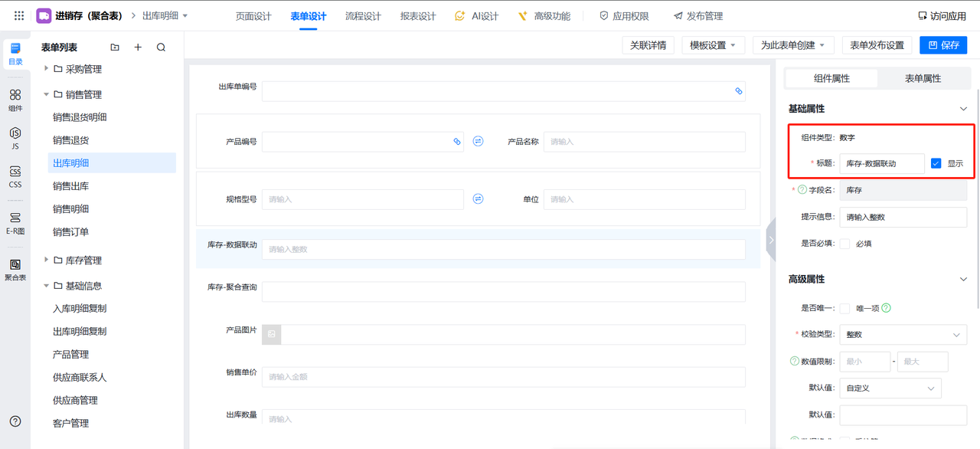The image size is (980, 449).
Task: Open the app grid launcher icon
Action: (19, 15)
